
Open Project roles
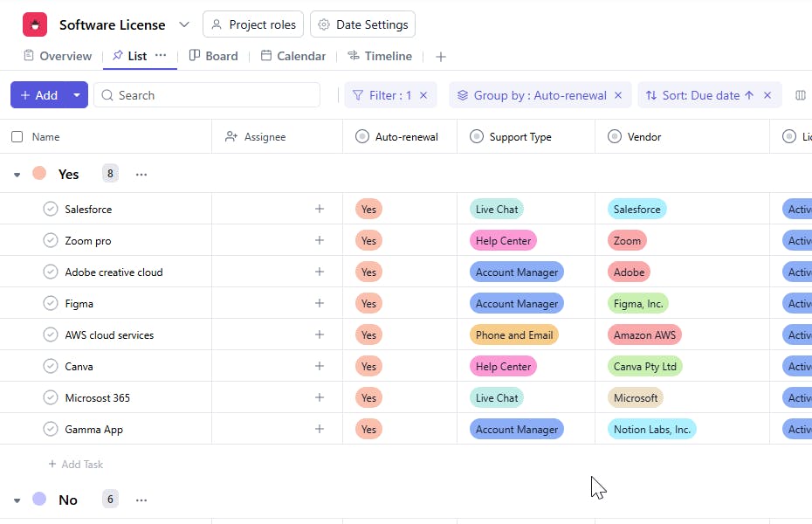[x=253, y=24]
